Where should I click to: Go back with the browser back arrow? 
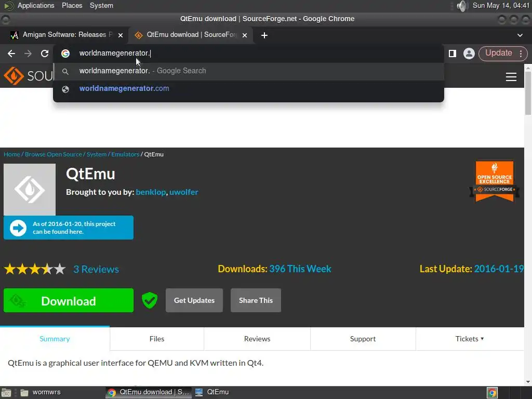11,54
